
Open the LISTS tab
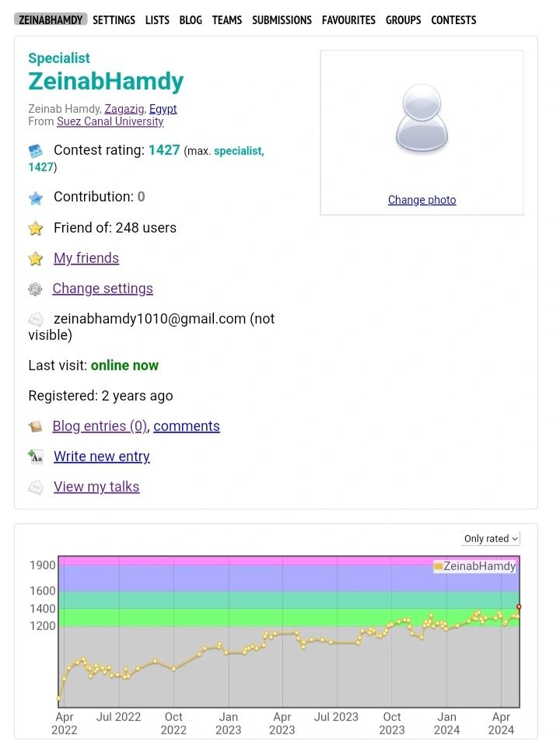(157, 20)
